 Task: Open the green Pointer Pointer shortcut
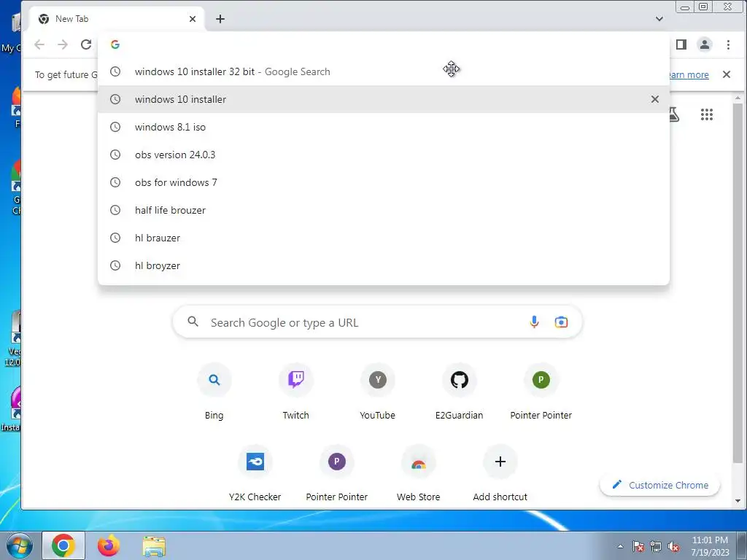(x=541, y=392)
